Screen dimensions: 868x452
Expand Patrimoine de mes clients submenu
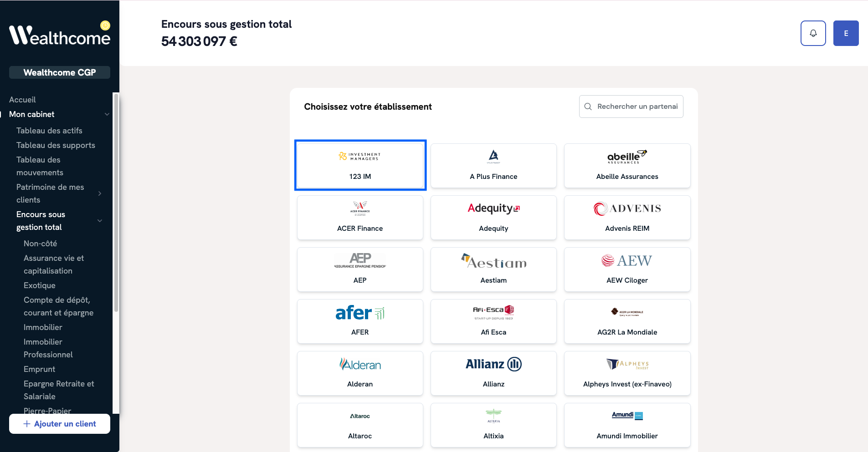(100, 193)
